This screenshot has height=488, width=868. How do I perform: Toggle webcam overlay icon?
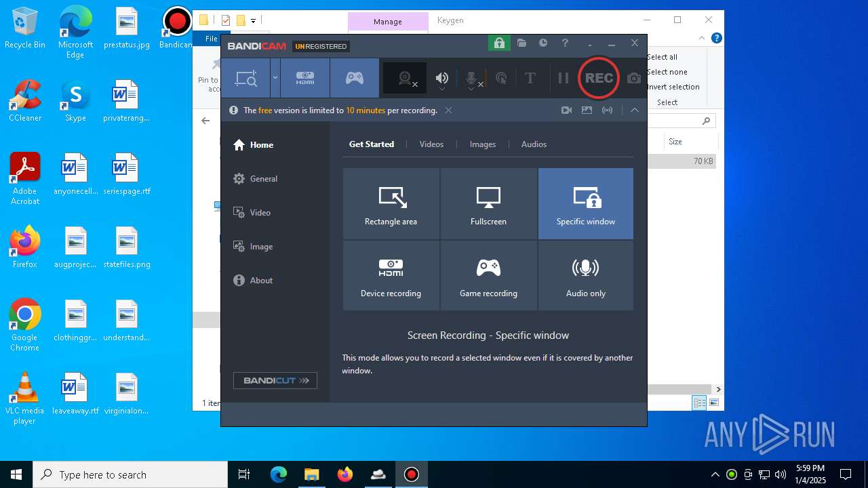click(406, 79)
